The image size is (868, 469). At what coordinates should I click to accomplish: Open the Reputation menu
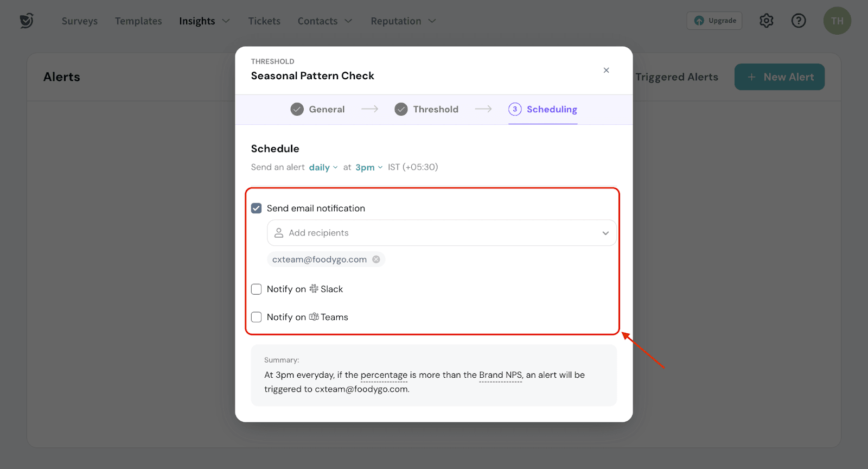pyautogui.click(x=403, y=21)
